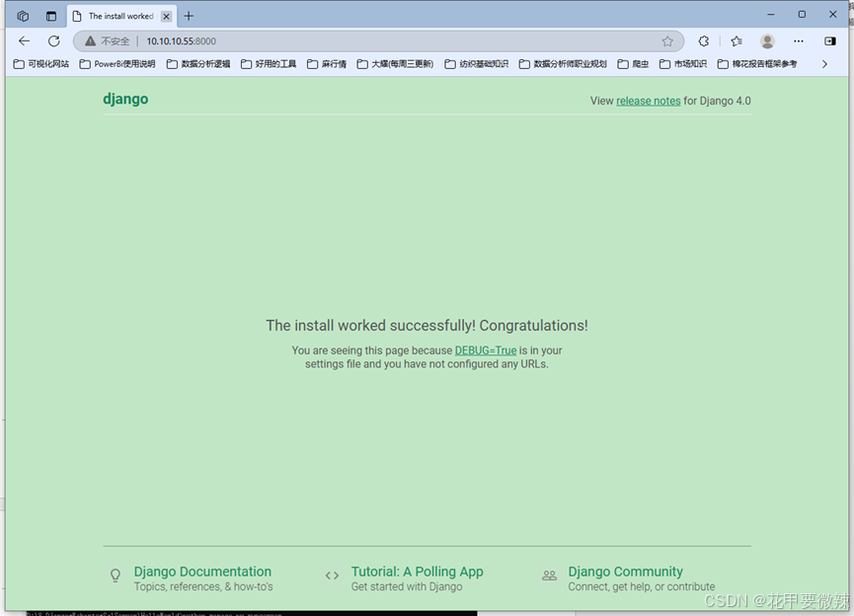
Task: Open the release notes link
Action: coord(648,101)
